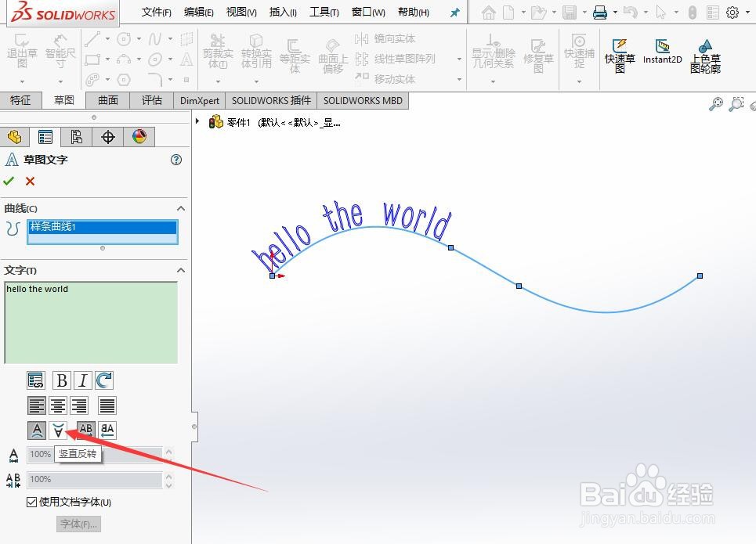Switch to the 评估 ribbon tab
The height and width of the screenshot is (544, 756).
(152, 100)
